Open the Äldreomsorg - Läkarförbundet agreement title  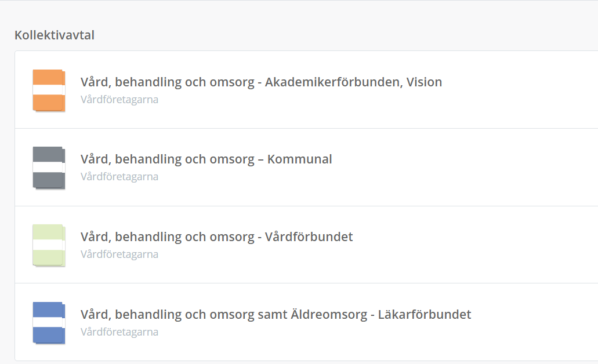276,315
